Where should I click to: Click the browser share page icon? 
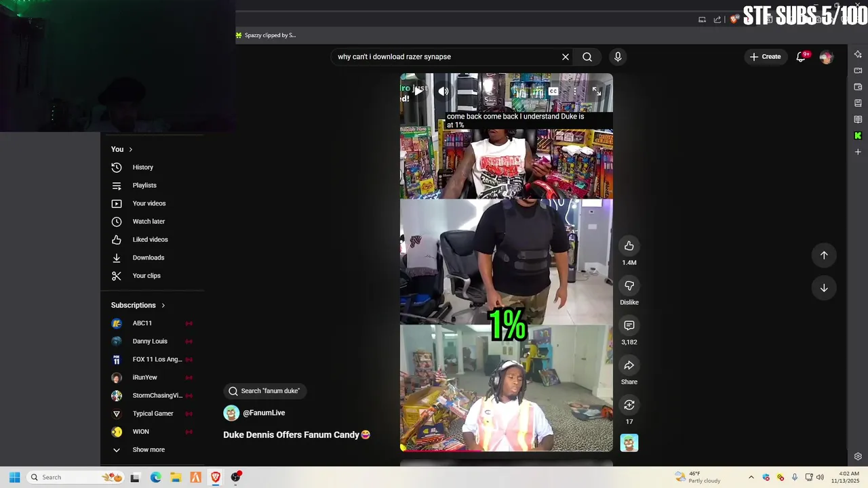[x=717, y=20]
